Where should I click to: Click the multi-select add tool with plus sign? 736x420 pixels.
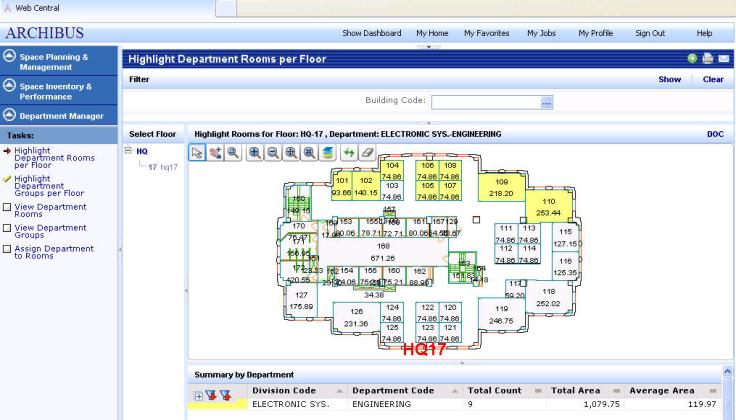click(215, 153)
